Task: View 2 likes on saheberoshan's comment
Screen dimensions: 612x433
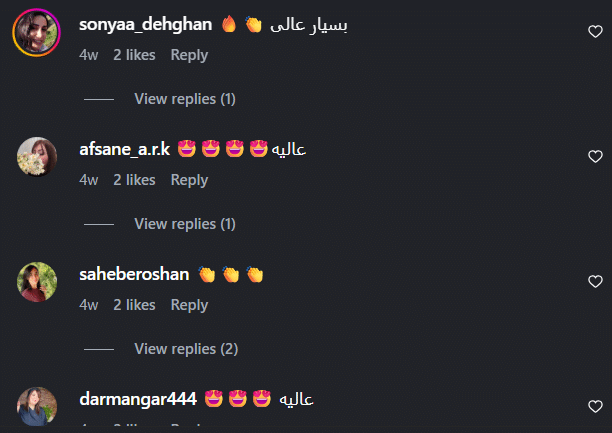Action: point(134,305)
